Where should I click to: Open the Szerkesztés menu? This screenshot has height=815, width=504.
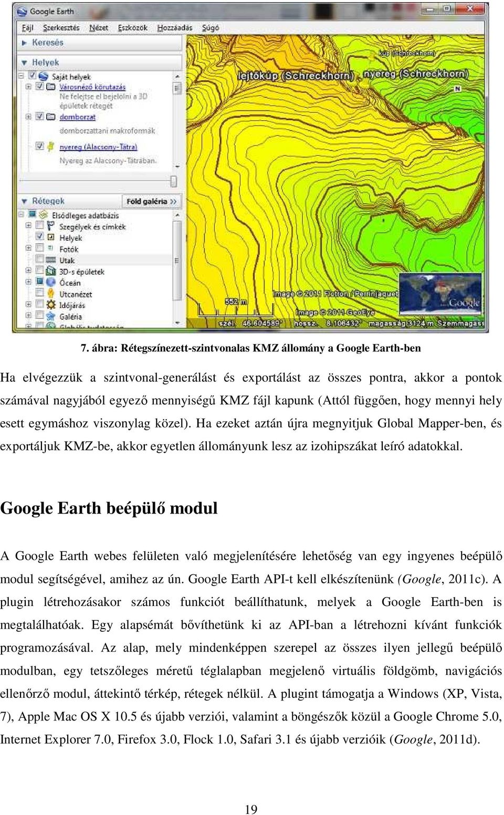[61, 27]
